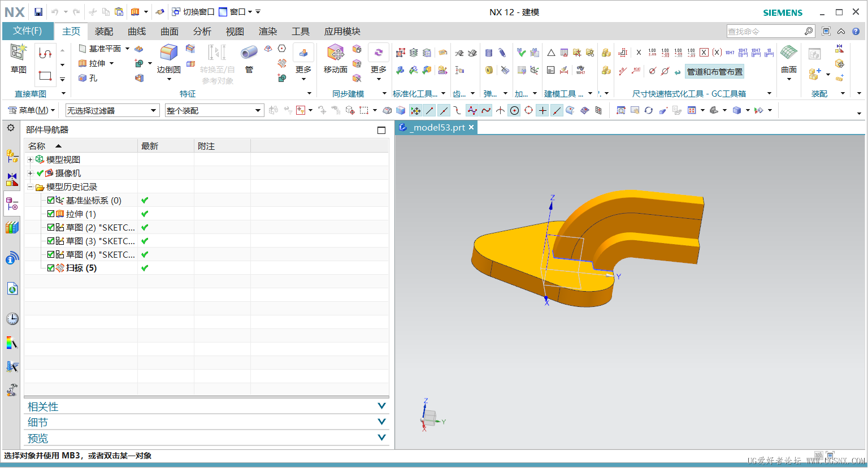Open the 曲面 surface tool icon
This screenshot has width=868, height=468.
pyautogui.click(x=788, y=53)
